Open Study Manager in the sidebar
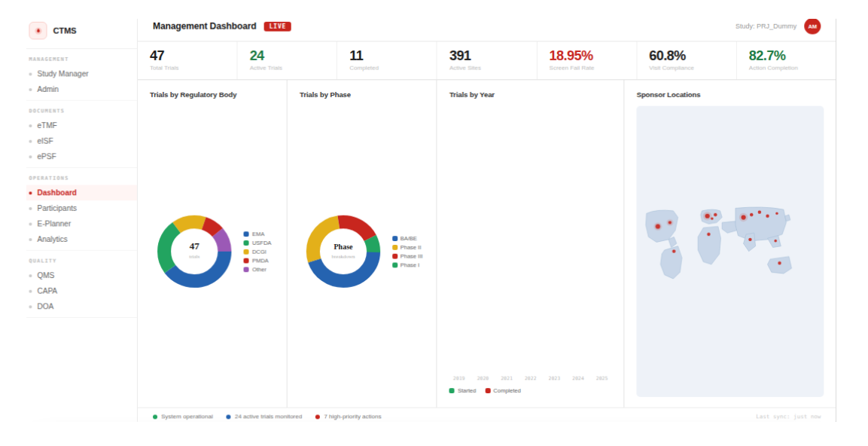Viewport: 868px width, 446px height. (62, 74)
